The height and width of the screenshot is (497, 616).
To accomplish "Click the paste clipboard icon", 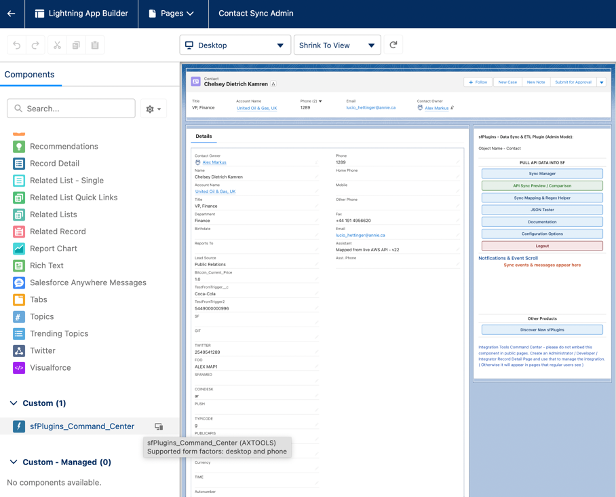I will click(x=94, y=45).
